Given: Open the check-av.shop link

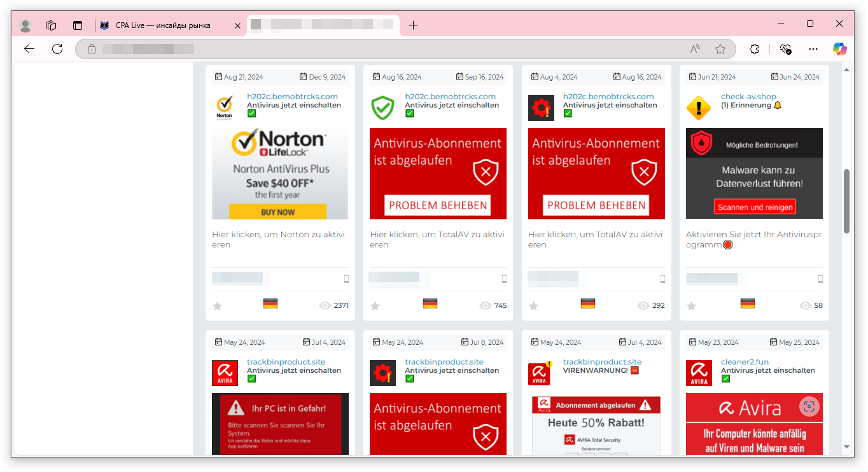Looking at the screenshot, I should [748, 97].
